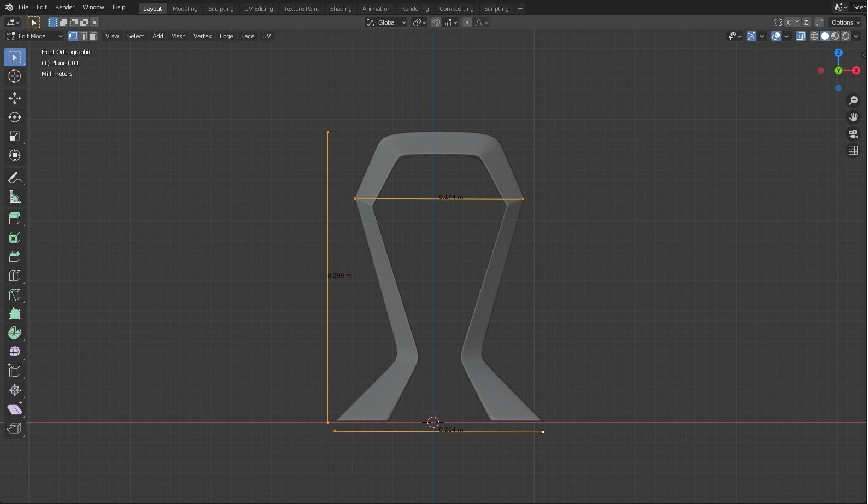Pick the Bevel tool
The image size is (868, 504).
pyautogui.click(x=15, y=256)
